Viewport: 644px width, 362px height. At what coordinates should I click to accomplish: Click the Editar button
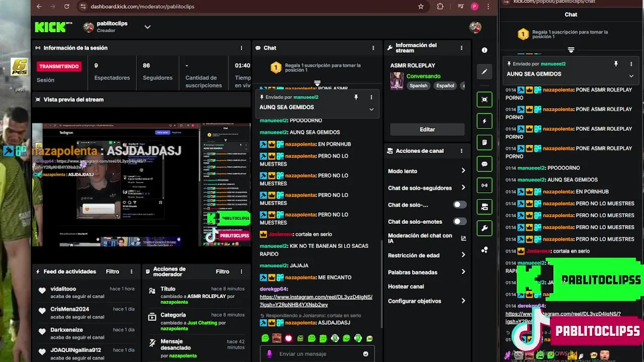tap(427, 129)
